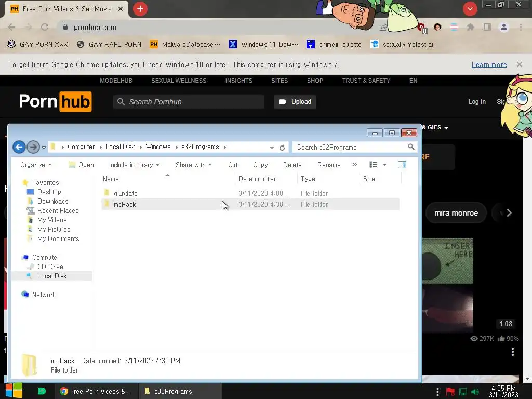The image size is (532, 399).
Task: Open the Windows Start button
Action: [14, 391]
